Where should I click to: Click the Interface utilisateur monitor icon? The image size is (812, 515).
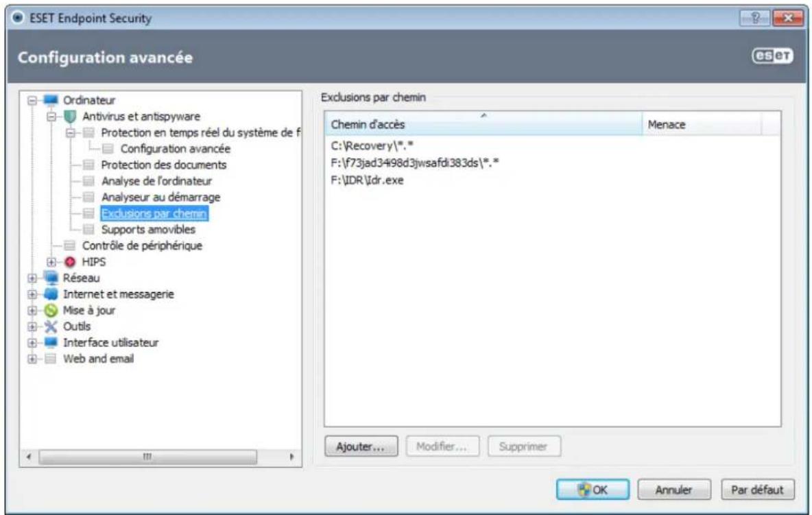point(51,343)
